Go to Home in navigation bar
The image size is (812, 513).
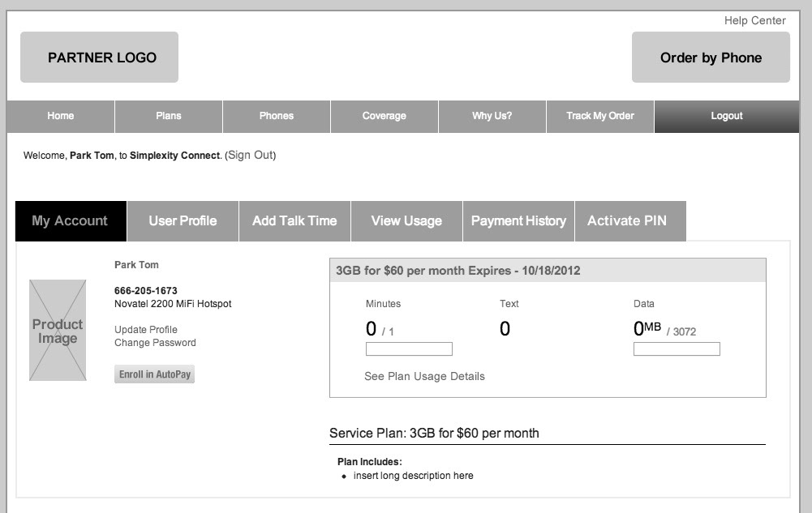pyautogui.click(x=61, y=116)
